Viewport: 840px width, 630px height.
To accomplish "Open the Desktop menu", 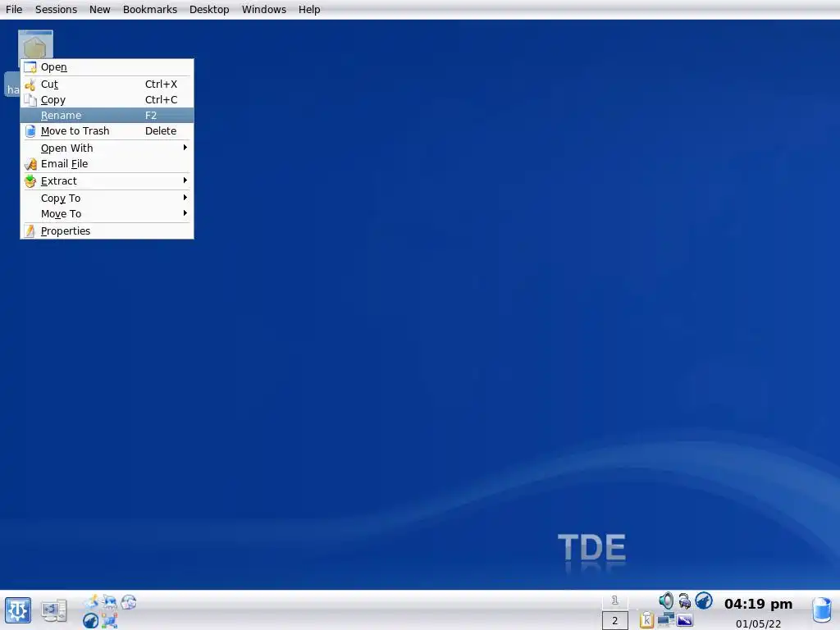I will [x=209, y=10].
